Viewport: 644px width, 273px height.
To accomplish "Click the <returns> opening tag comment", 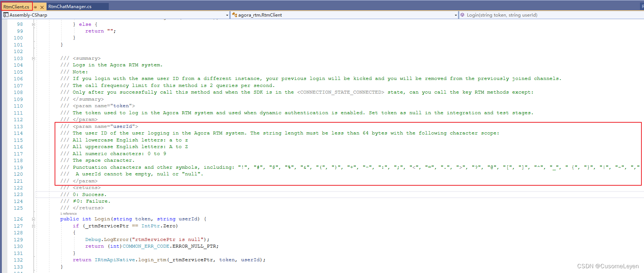I will [80, 188].
